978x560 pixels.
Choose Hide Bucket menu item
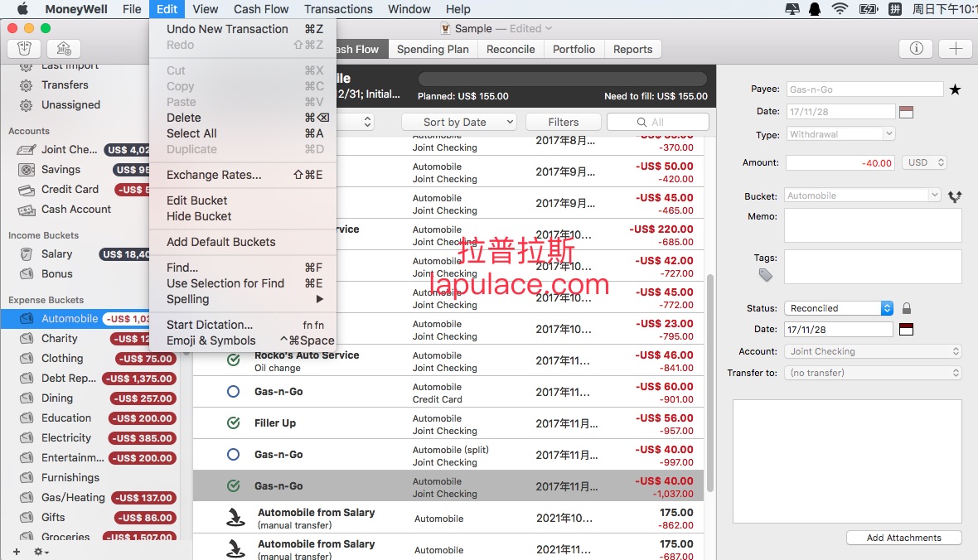243,216
